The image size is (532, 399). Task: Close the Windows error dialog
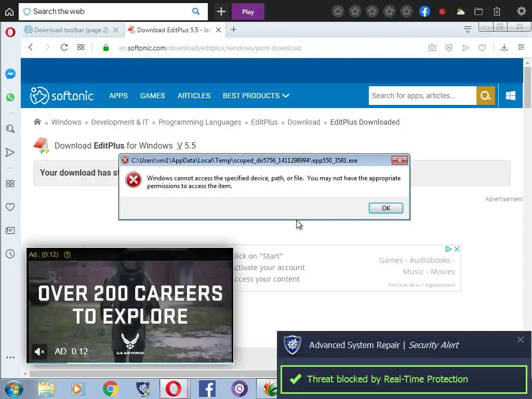pyautogui.click(x=400, y=160)
